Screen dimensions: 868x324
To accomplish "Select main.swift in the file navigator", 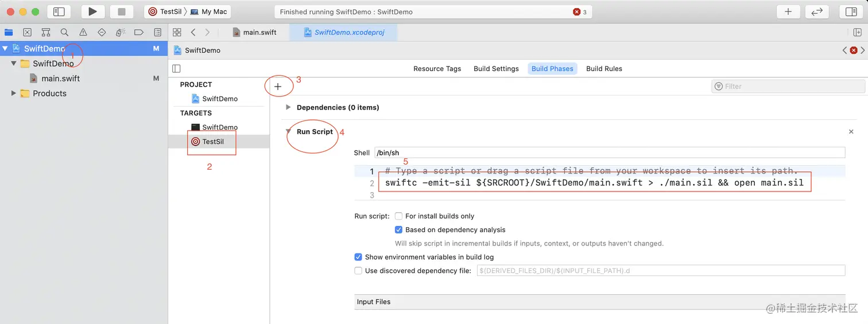I will [60, 79].
